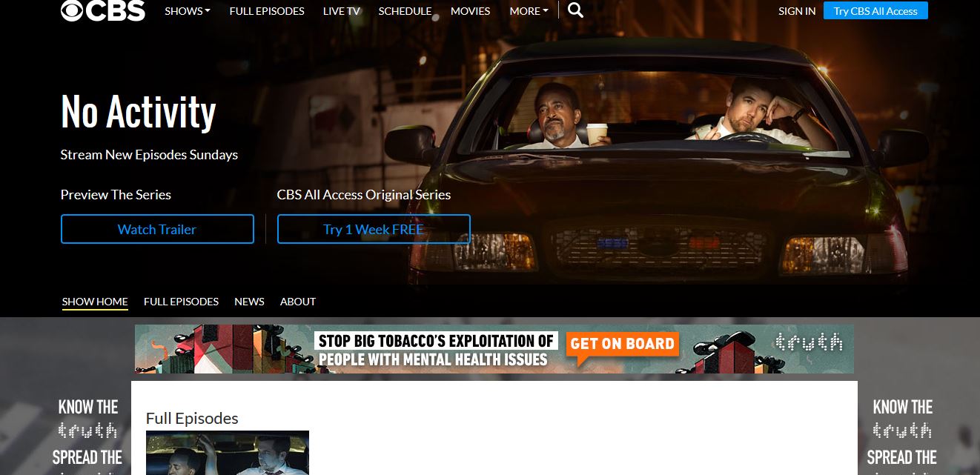
Task: Click Try CBS All Access button
Action: (875, 10)
